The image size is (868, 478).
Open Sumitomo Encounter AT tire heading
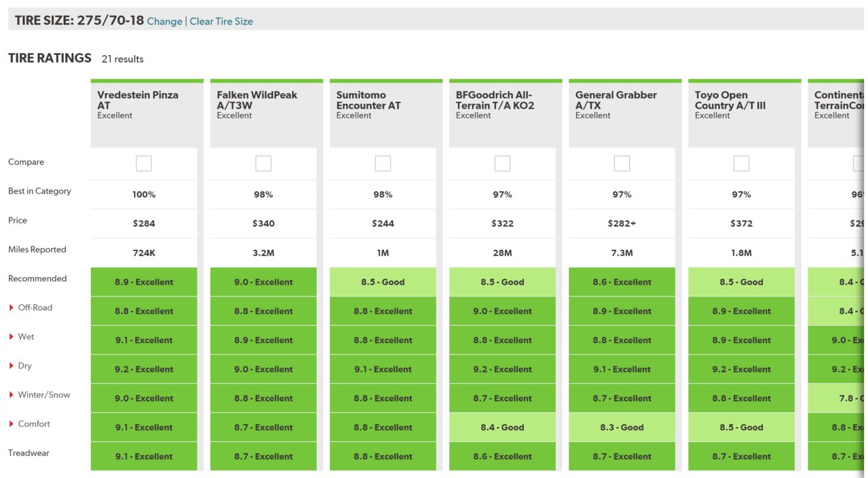pyautogui.click(x=369, y=100)
